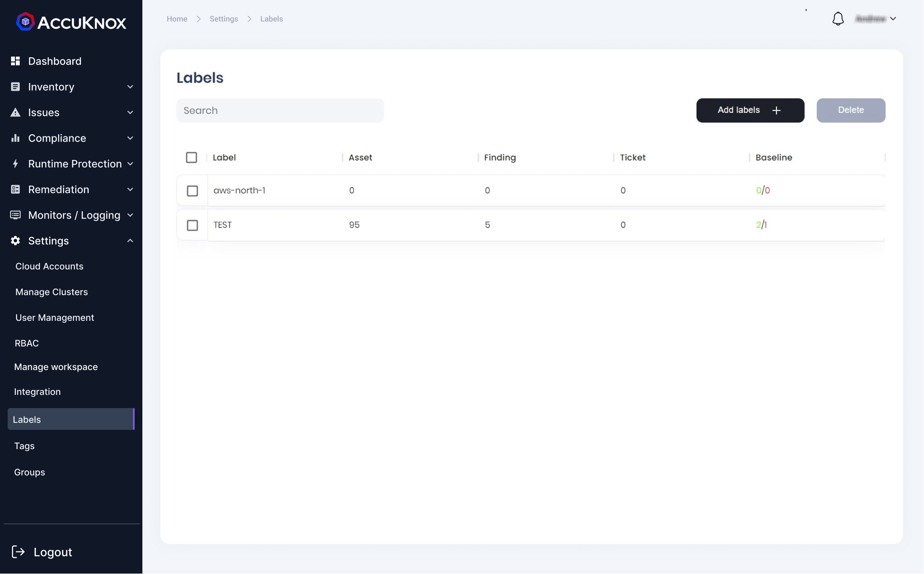
Task: Click the Settings gear icon
Action: [x=15, y=241]
